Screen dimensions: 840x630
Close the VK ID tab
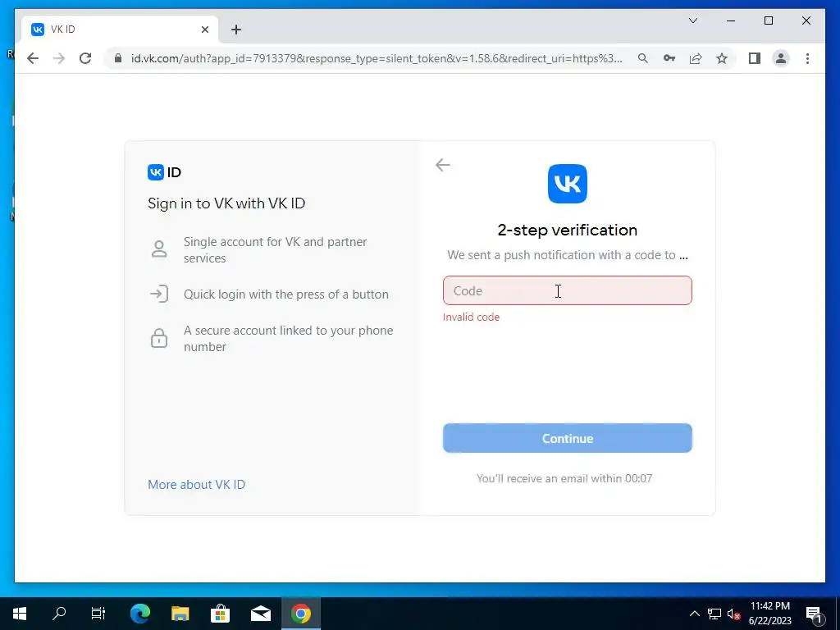[204, 30]
